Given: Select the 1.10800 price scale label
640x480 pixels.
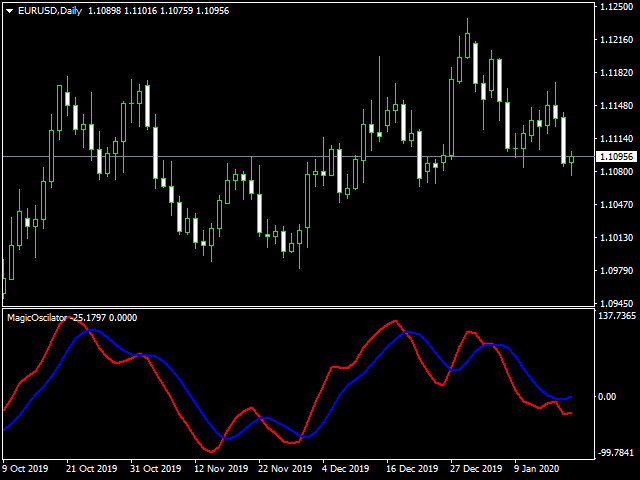Looking at the screenshot, I should coord(616,171).
